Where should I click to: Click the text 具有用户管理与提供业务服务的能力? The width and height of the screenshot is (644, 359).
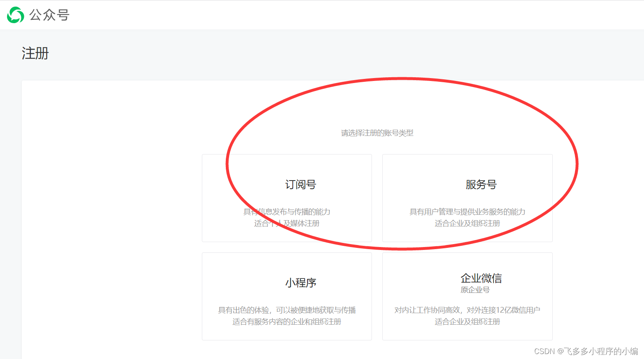(x=467, y=212)
